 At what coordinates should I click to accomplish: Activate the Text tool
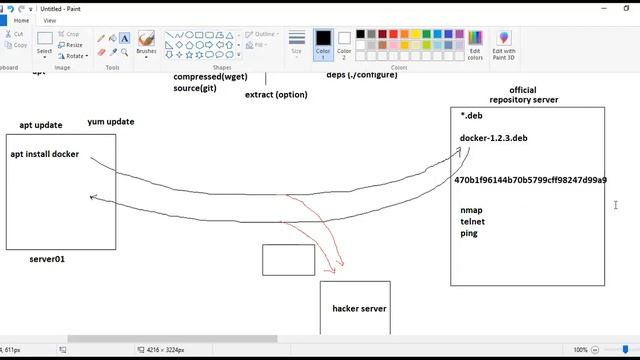click(x=124, y=39)
